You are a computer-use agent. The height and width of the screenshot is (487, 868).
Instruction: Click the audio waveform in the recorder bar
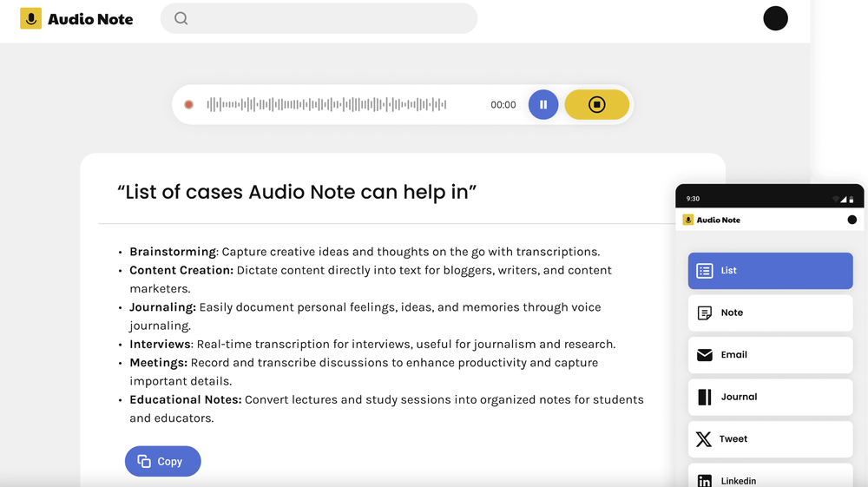tap(326, 104)
